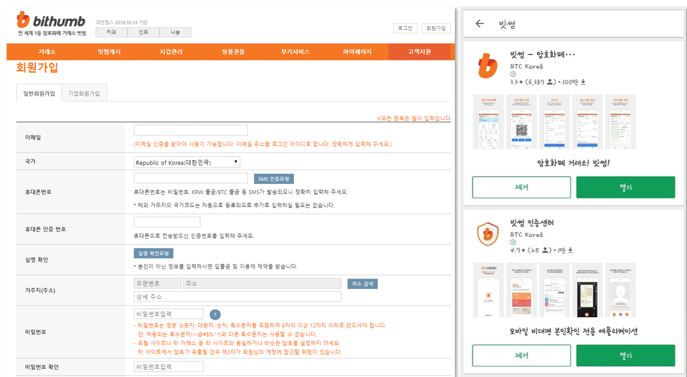Viewport: 687px width, 377px height.
Task: Click BTC Korea under the exchange app title
Action: [526, 66]
